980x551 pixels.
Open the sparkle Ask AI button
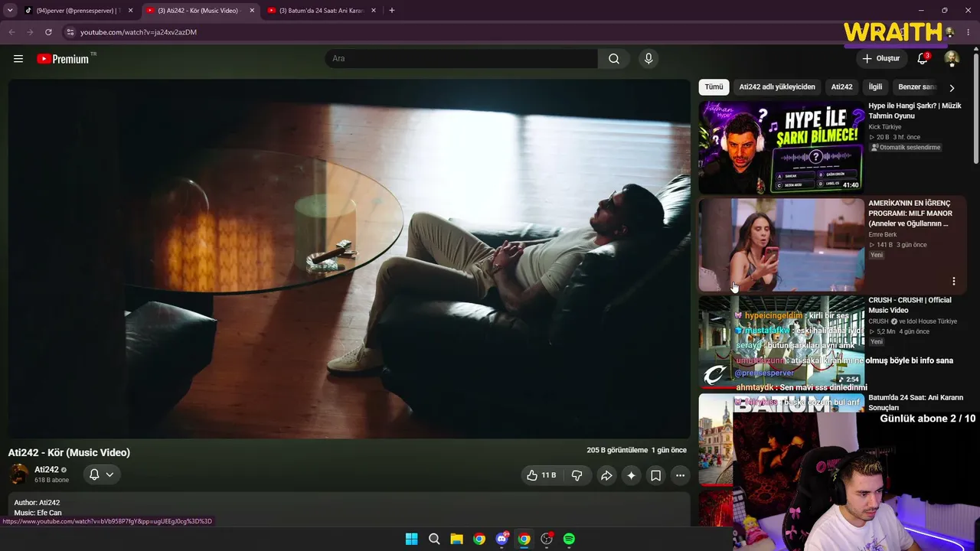pyautogui.click(x=631, y=475)
